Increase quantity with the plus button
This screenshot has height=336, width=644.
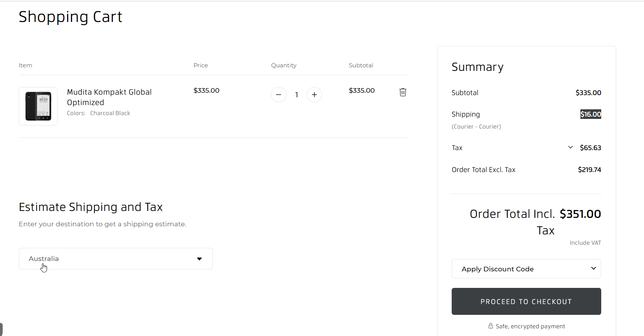coord(314,95)
